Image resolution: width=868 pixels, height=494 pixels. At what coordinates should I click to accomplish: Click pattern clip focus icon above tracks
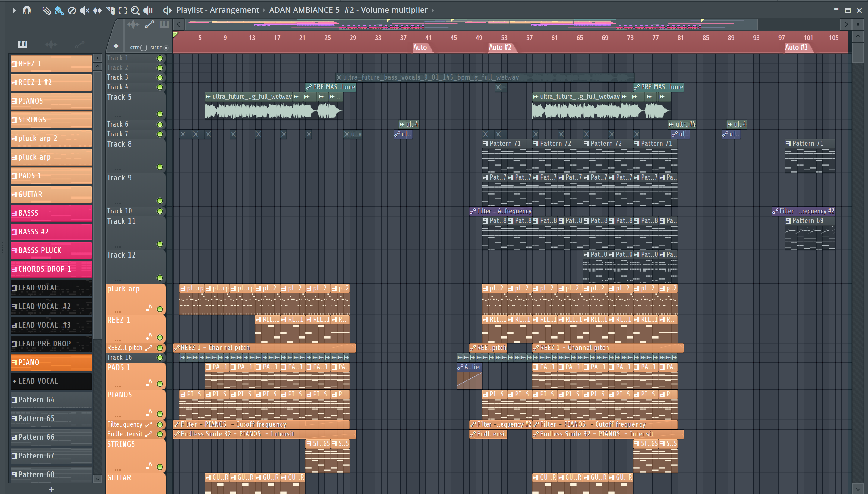(164, 24)
